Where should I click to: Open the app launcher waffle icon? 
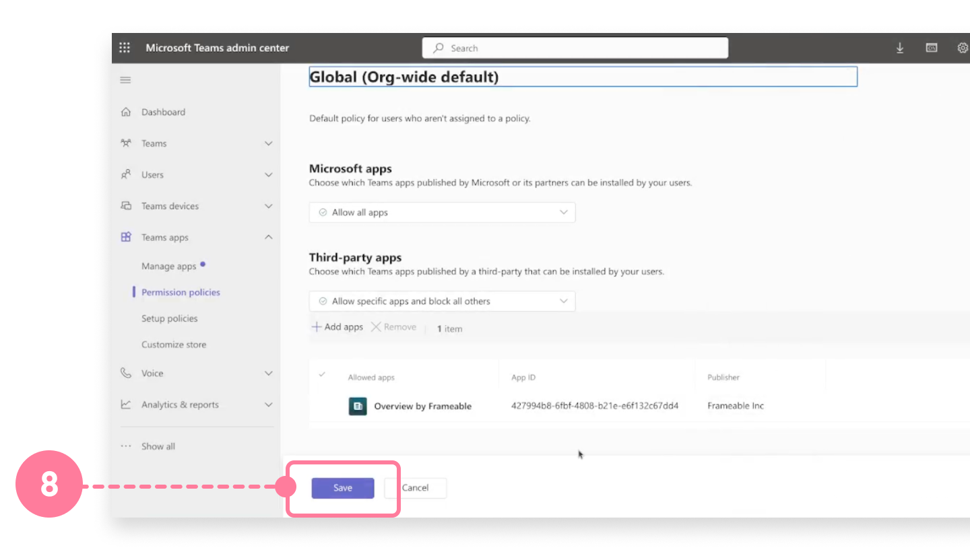tap(125, 48)
